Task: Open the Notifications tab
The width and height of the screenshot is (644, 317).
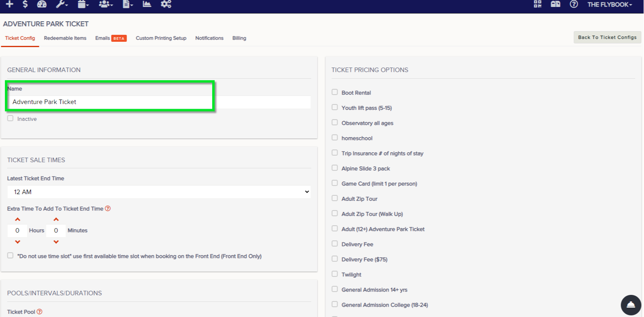Action: [x=209, y=38]
